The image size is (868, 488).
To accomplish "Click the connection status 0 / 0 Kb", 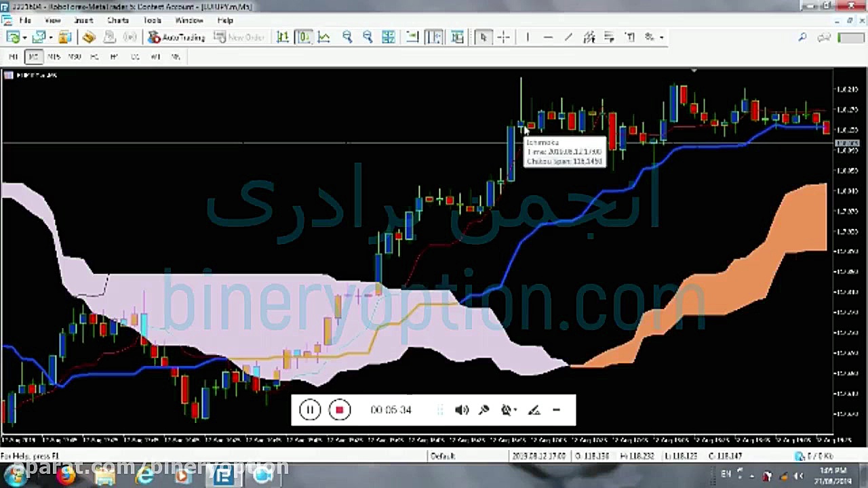I will tap(815, 456).
